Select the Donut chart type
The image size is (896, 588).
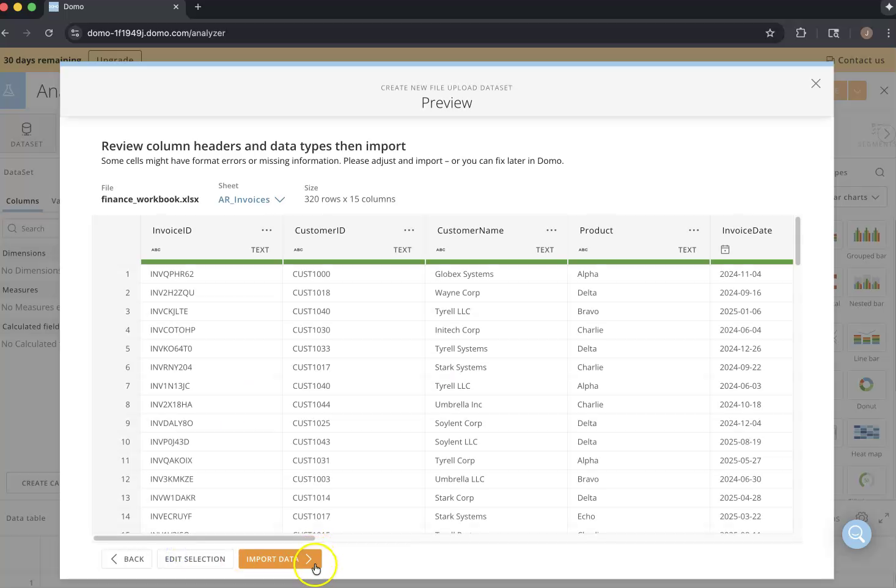coord(866,391)
